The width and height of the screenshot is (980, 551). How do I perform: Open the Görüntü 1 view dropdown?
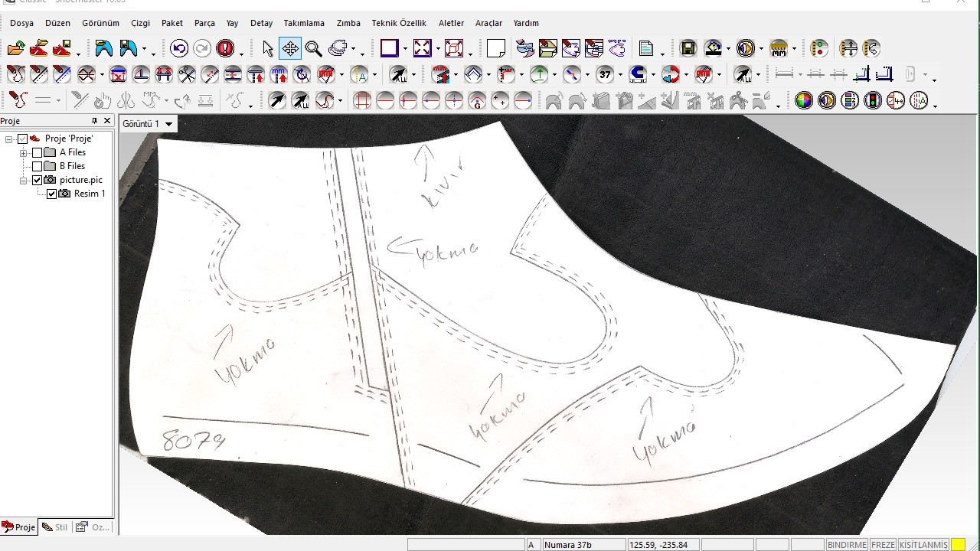point(169,124)
